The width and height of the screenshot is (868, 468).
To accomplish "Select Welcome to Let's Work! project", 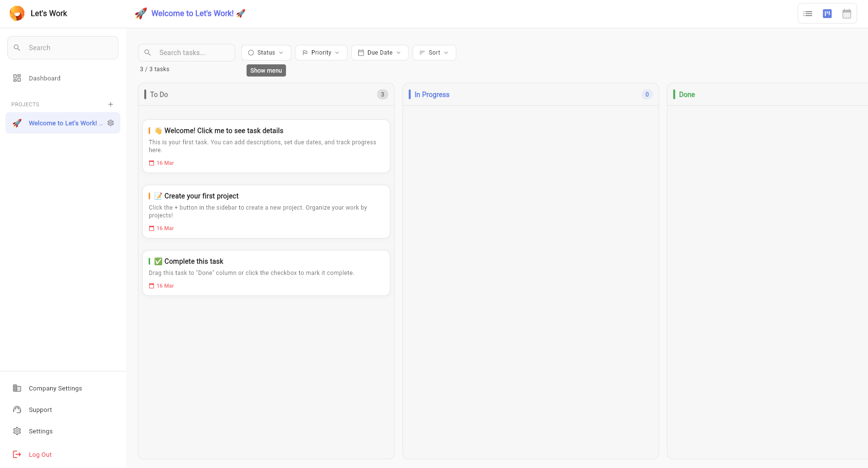I will [63, 123].
